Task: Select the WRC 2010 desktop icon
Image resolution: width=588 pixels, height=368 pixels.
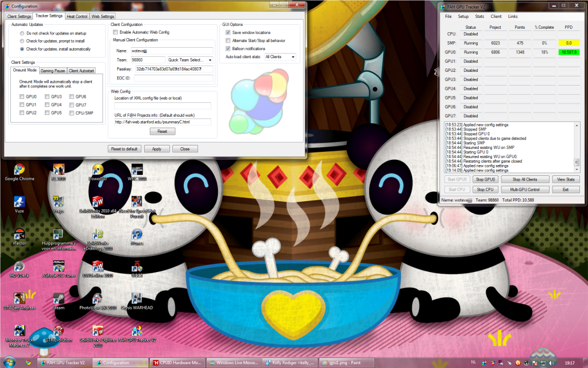Action: click(137, 172)
